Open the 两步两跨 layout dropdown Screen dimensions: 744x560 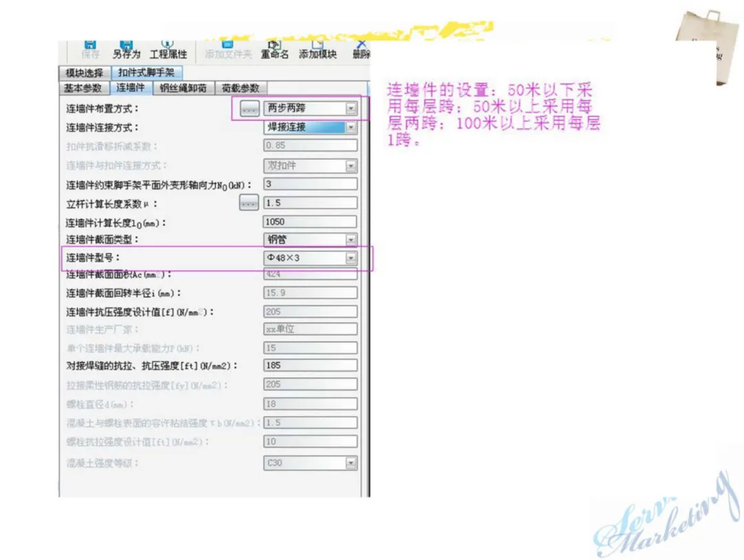pos(351,109)
